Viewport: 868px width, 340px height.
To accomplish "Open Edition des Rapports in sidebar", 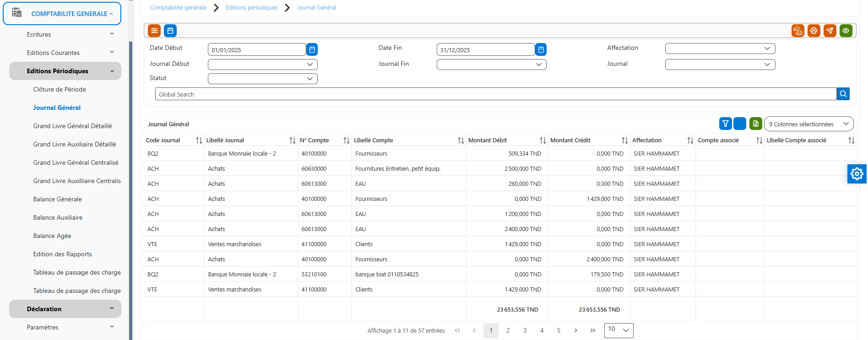I will tap(62, 254).
